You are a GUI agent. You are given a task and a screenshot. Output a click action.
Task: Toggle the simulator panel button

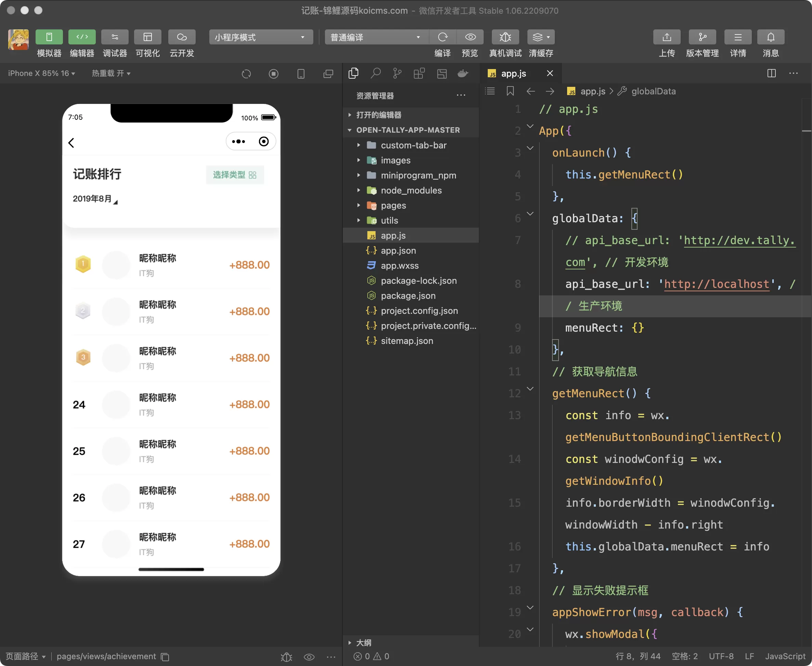coord(49,37)
